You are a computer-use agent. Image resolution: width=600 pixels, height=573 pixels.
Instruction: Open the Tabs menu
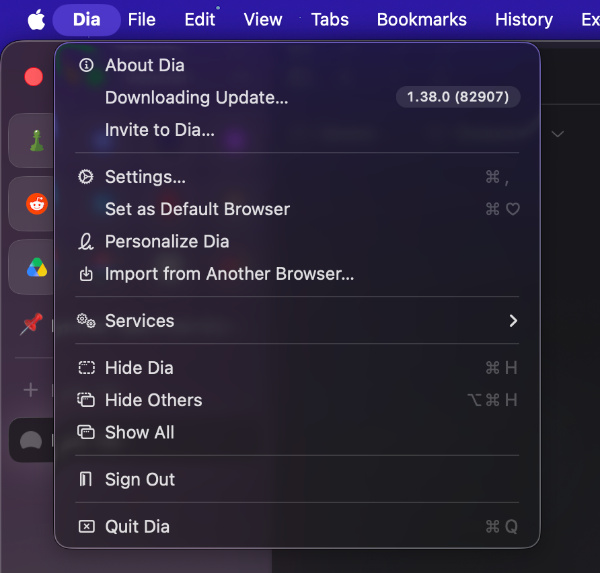pos(330,20)
